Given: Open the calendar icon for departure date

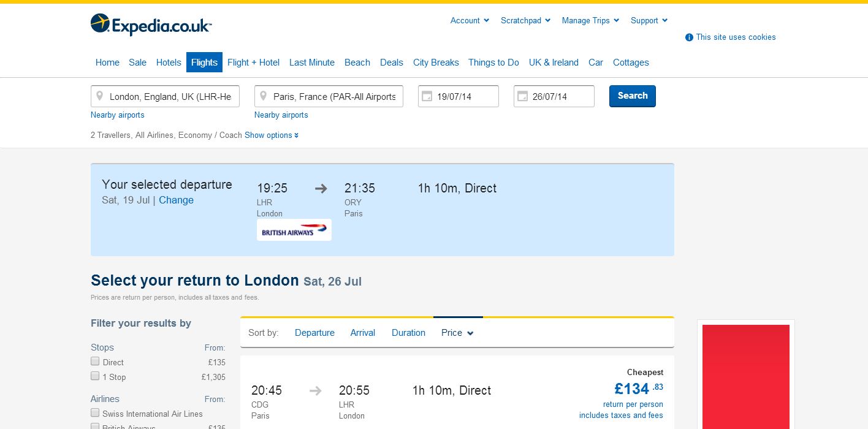Looking at the screenshot, I should (x=427, y=96).
